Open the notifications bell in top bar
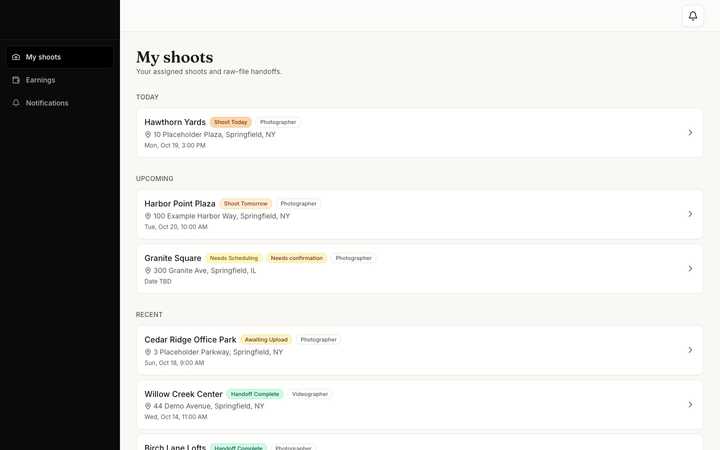Image resolution: width=720 pixels, height=450 pixels. [x=692, y=16]
